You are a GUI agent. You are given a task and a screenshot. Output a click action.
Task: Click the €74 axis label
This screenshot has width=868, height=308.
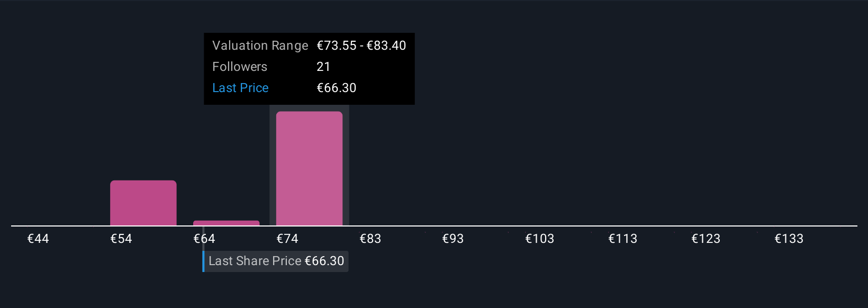pyautogui.click(x=287, y=239)
